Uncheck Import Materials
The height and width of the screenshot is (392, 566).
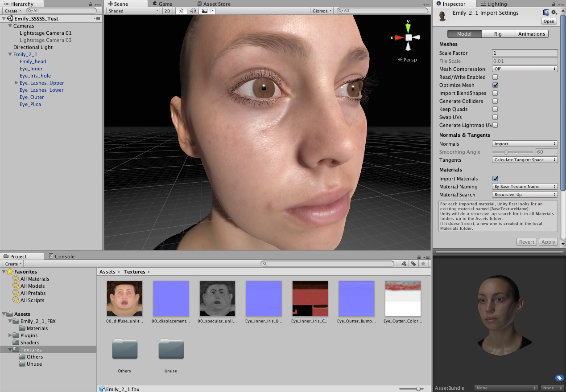pos(495,178)
